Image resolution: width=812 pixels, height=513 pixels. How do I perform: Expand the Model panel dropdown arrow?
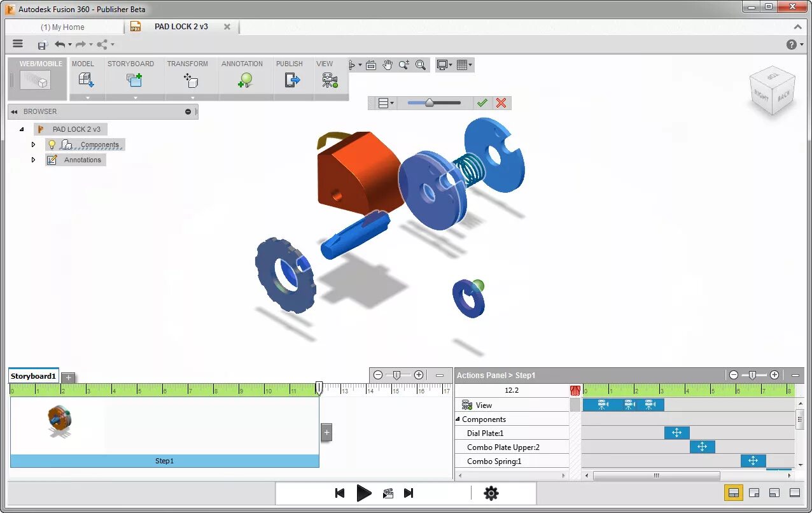(87, 98)
